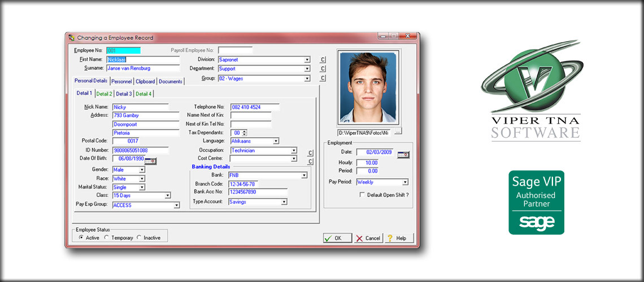The image size is (644, 282).
Task: Expand the Department dropdown
Action: tap(307, 69)
